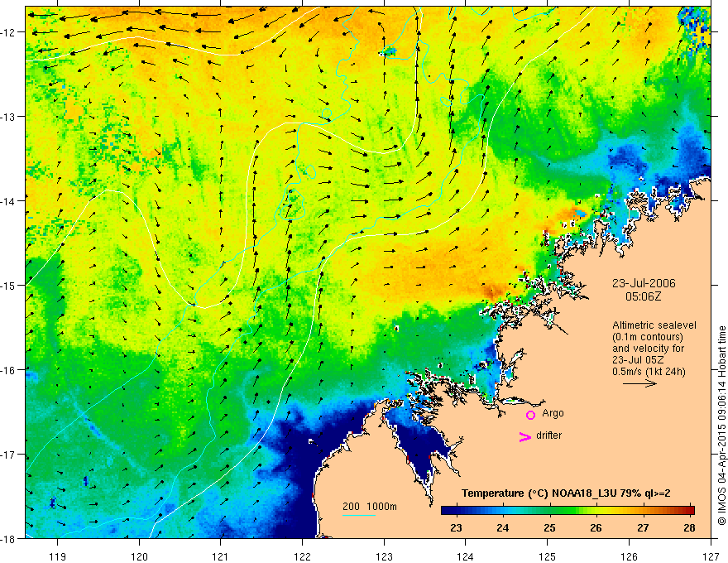This screenshot has height=563, width=728.
Task: Click the '23-Jul-2006' date label
Action: pos(644,283)
